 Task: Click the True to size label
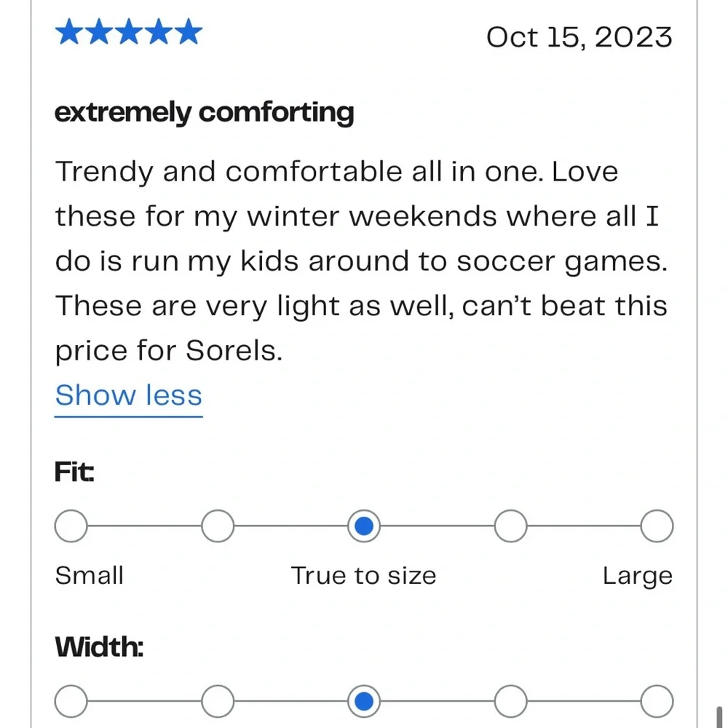363,575
